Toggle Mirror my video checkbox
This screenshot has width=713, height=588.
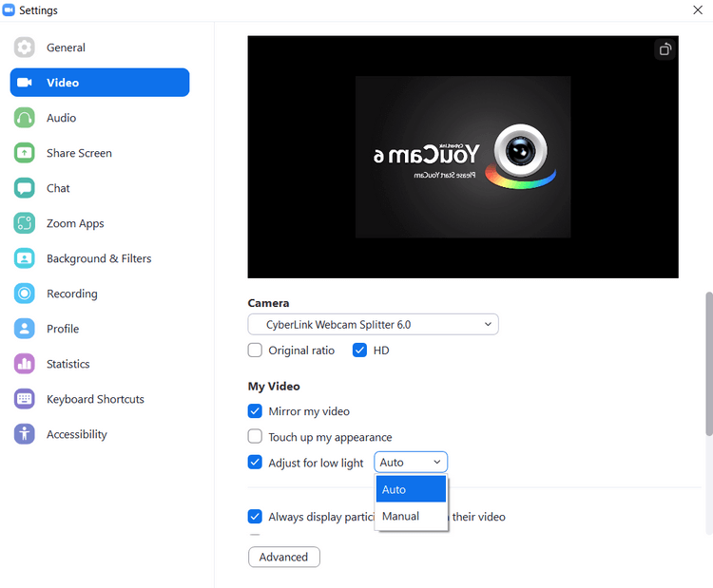(255, 411)
